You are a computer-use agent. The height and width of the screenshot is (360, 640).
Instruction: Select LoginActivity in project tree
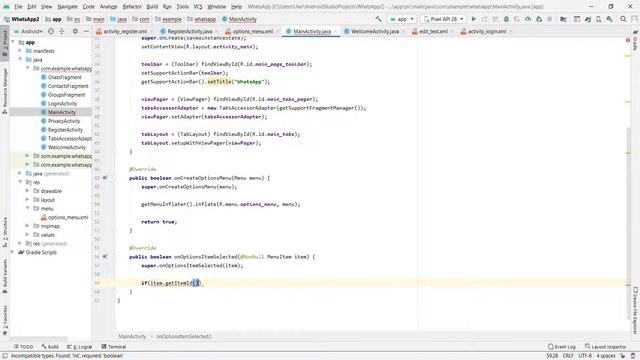coord(62,103)
